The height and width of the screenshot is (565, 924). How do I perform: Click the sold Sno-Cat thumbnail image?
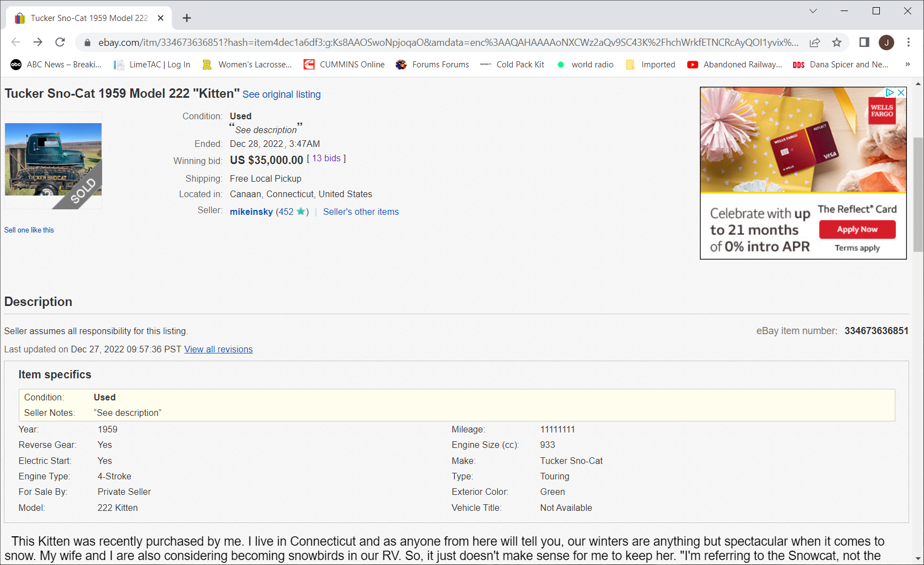(53, 160)
